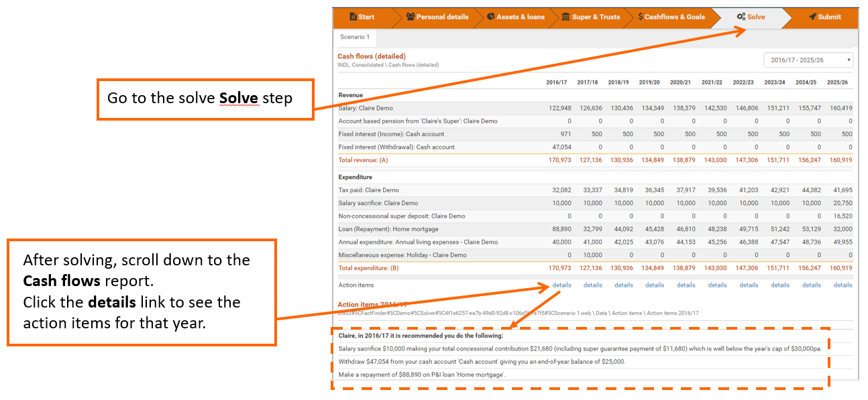Open the details link under the 2016/17 column
Image resolution: width=868 pixels, height=400 pixels.
pyautogui.click(x=561, y=285)
